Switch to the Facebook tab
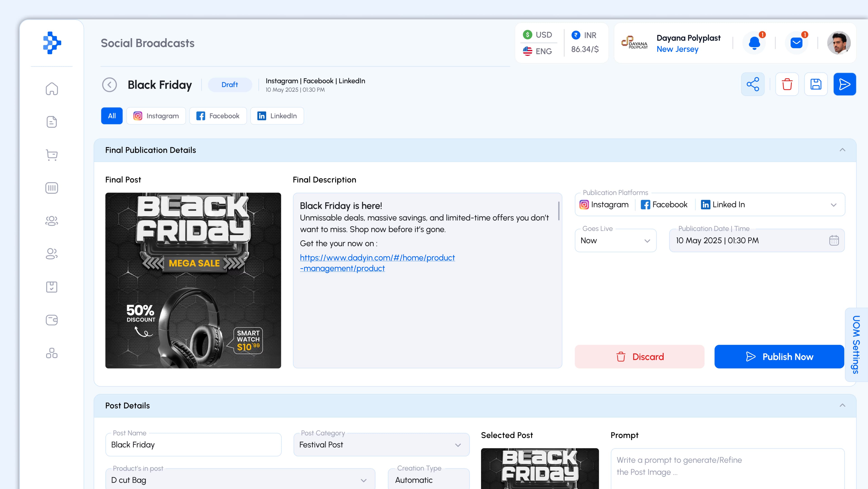The image size is (868, 489). point(218,116)
